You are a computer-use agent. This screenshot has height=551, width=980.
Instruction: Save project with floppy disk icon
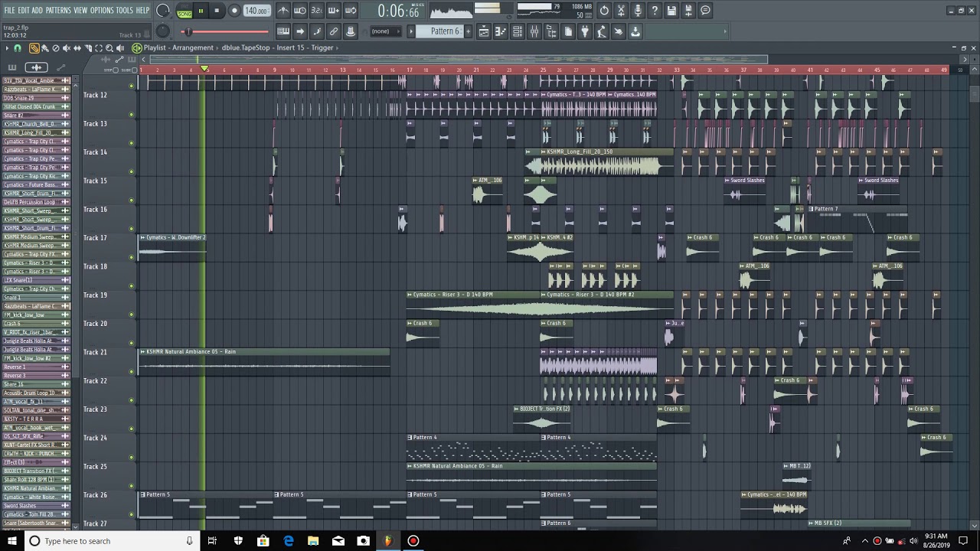(671, 11)
